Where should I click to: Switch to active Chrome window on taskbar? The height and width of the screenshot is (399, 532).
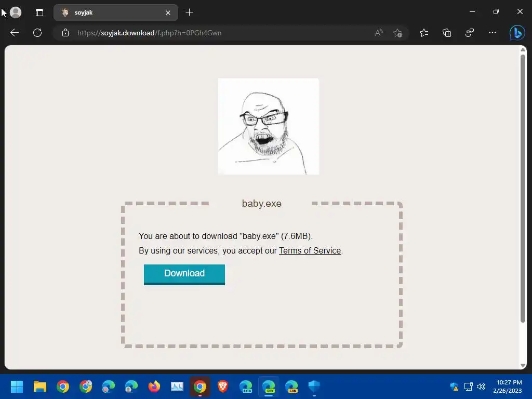200,387
